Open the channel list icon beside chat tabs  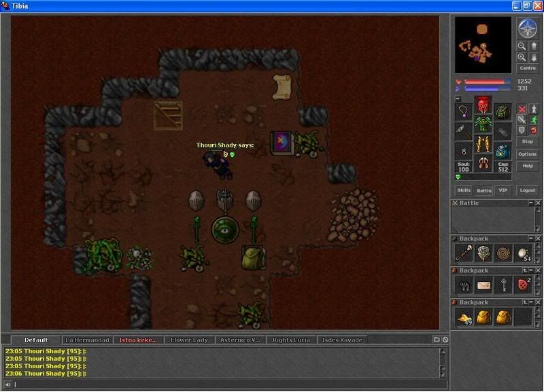pyautogui.click(x=437, y=340)
